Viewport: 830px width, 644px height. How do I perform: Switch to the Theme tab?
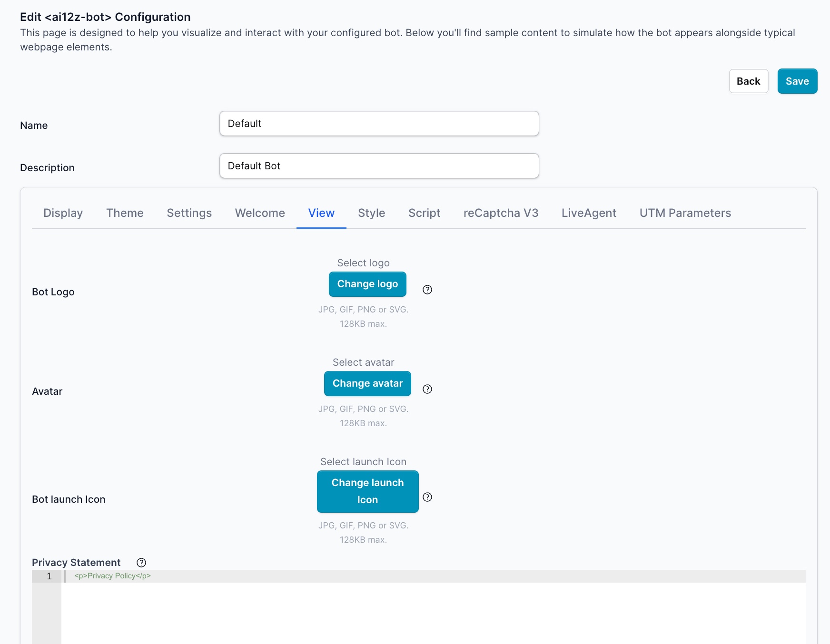[x=125, y=213]
